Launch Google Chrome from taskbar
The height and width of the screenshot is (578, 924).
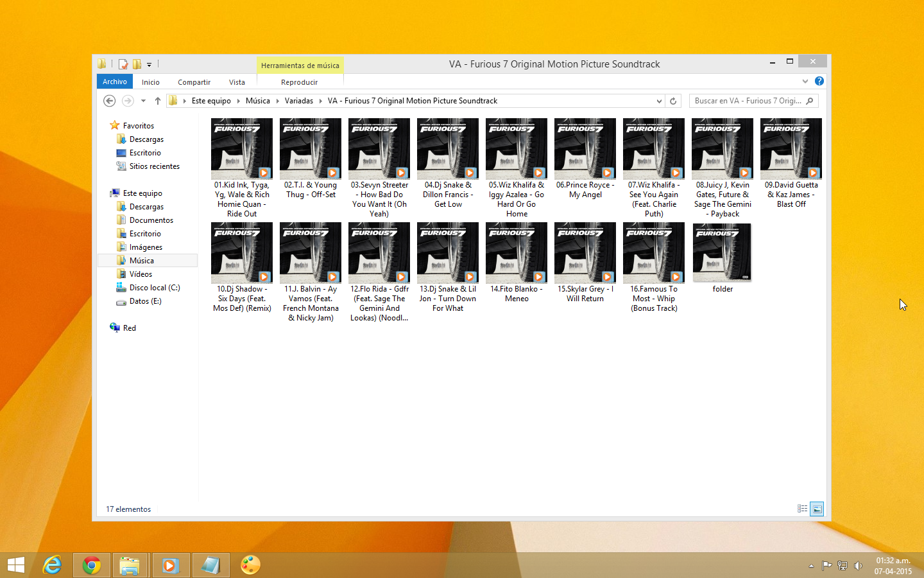(x=92, y=565)
